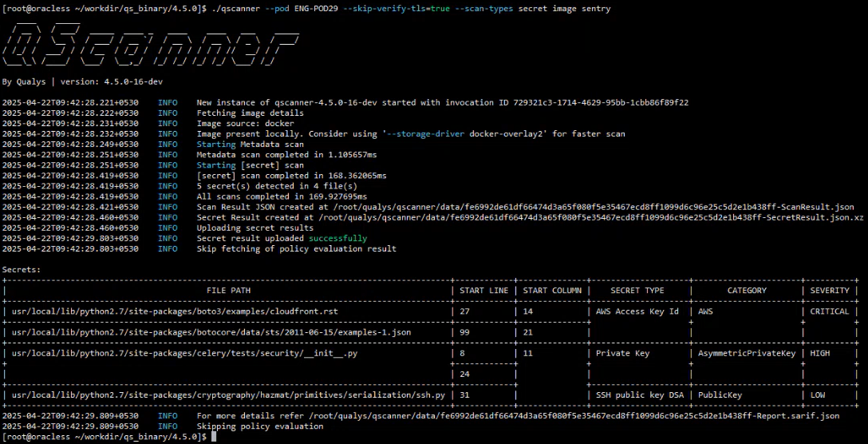868x444 pixels.
Task: Click 'Uploading secret results' log line
Action: pyautogui.click(x=255, y=228)
